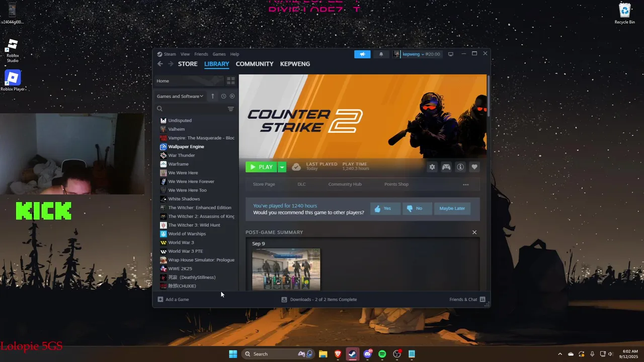Open the Sep 9 post-game screenshot thumbnail
The image size is (644, 362).
286,269
